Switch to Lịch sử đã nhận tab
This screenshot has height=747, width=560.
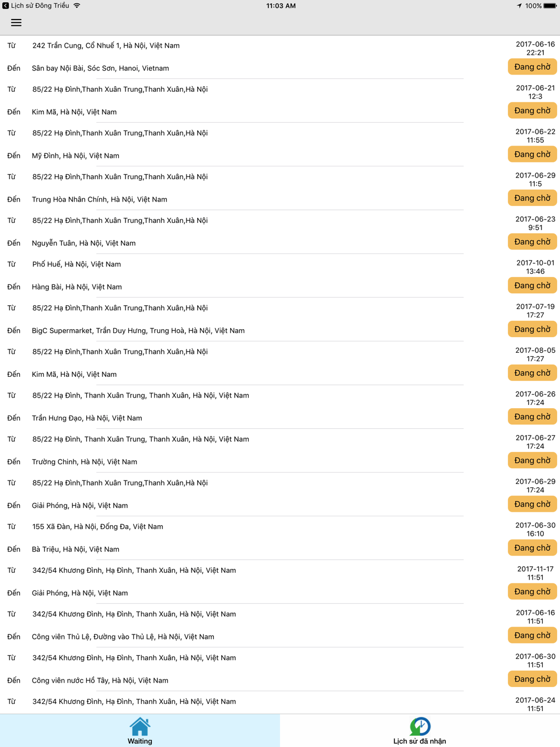tap(420, 731)
